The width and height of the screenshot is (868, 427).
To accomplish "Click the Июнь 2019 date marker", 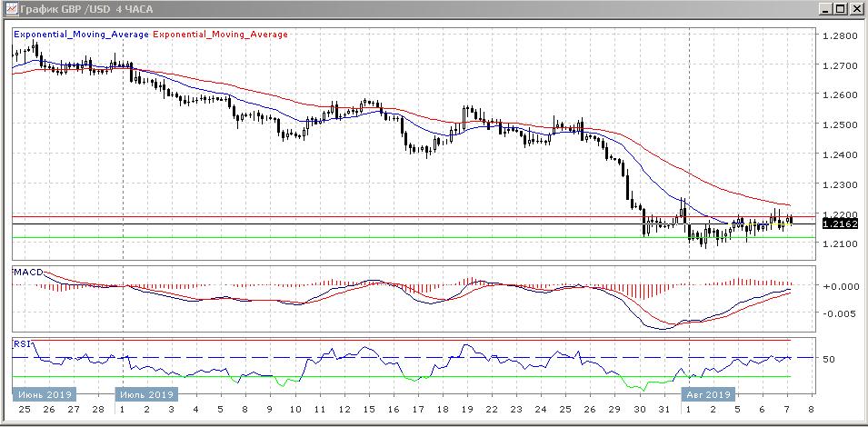I will tap(44, 394).
